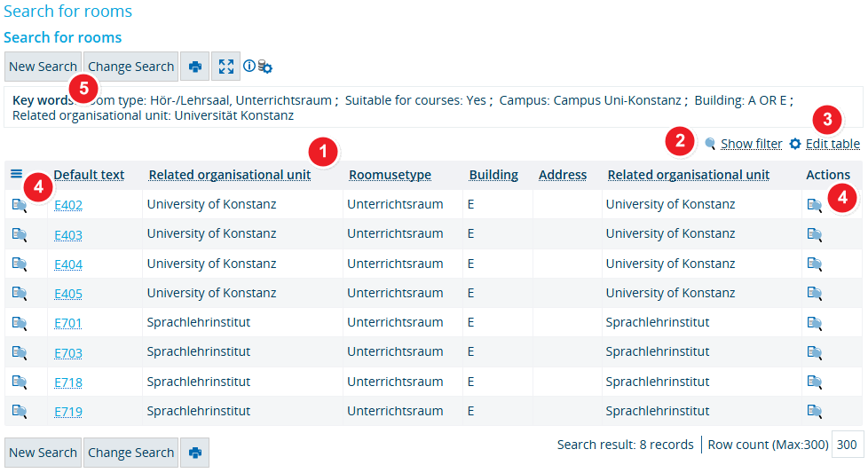Viewport: 868px width, 473px height.
Task: Open room link E402
Action: 68,205
